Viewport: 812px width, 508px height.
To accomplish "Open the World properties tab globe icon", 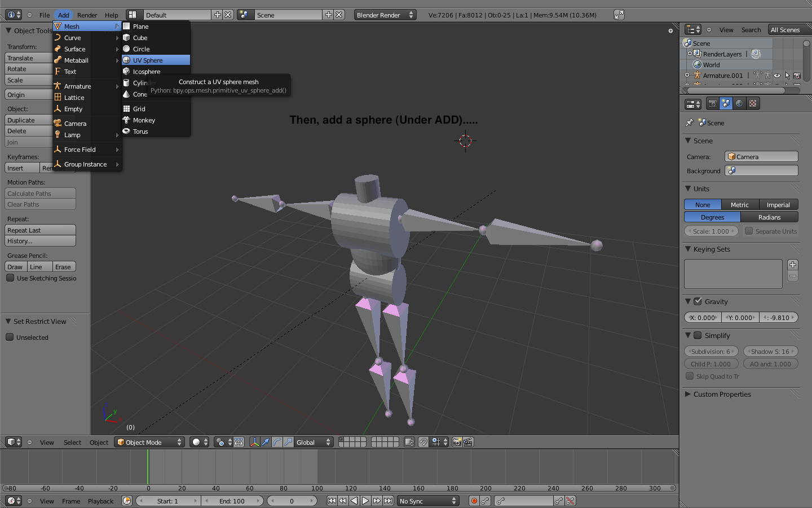I will pos(739,103).
